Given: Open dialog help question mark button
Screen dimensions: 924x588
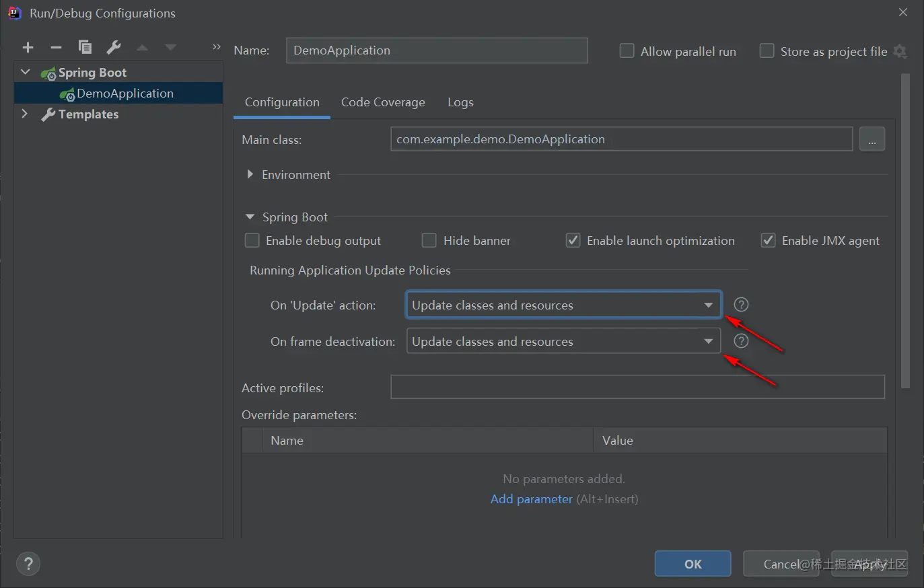Looking at the screenshot, I should point(28,563).
